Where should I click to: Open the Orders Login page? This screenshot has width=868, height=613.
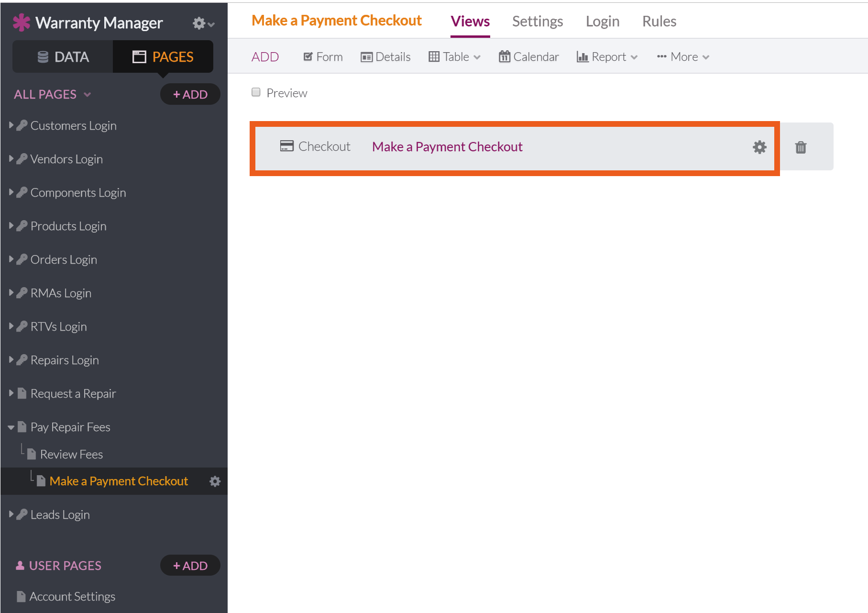(64, 259)
